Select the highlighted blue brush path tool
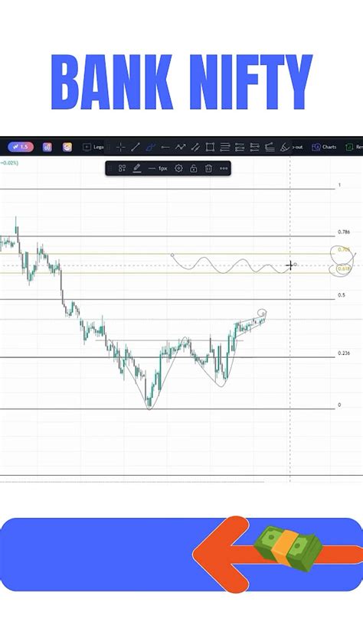Screen dimensions: 363x644 click(150, 147)
